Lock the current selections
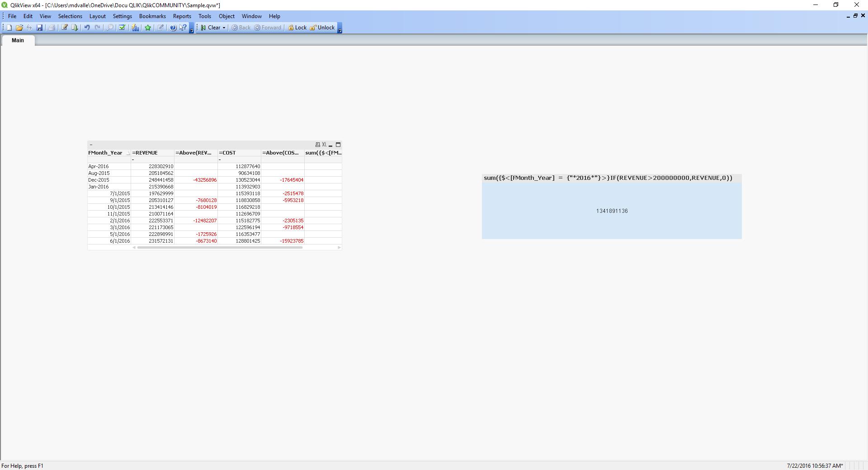 pos(297,28)
